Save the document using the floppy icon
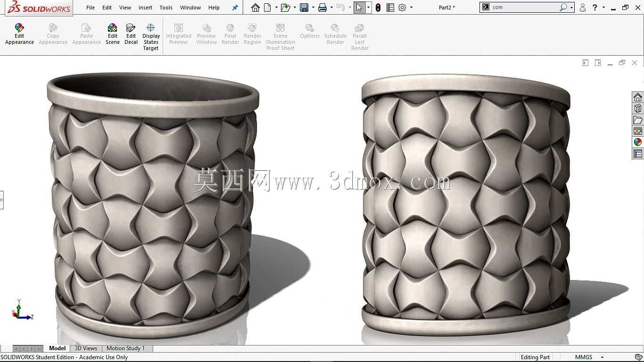Viewport: 644px width, 362px height. pos(304,8)
